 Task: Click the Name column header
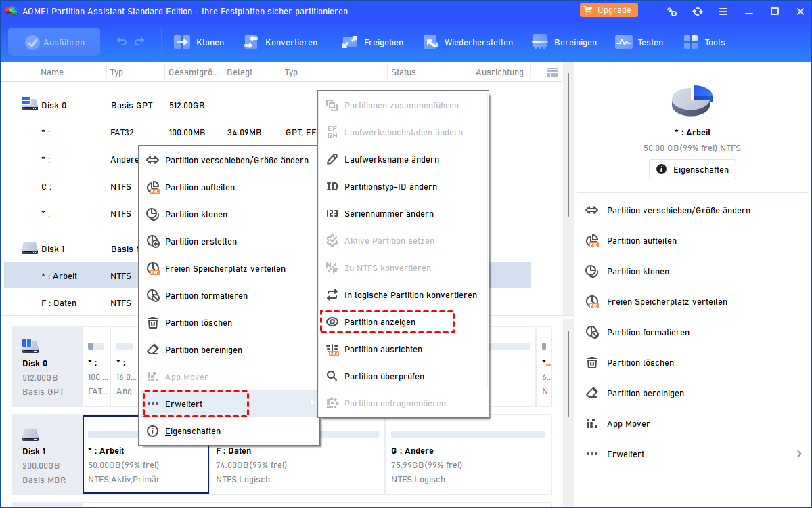pos(52,72)
